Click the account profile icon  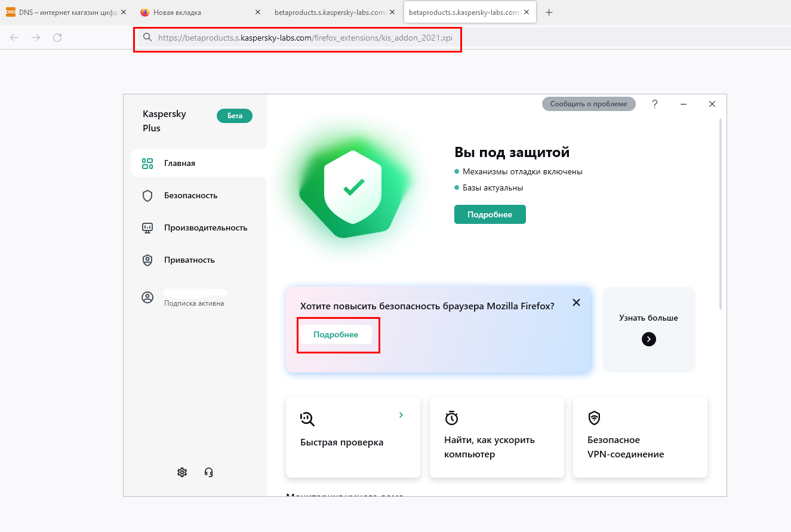(147, 297)
